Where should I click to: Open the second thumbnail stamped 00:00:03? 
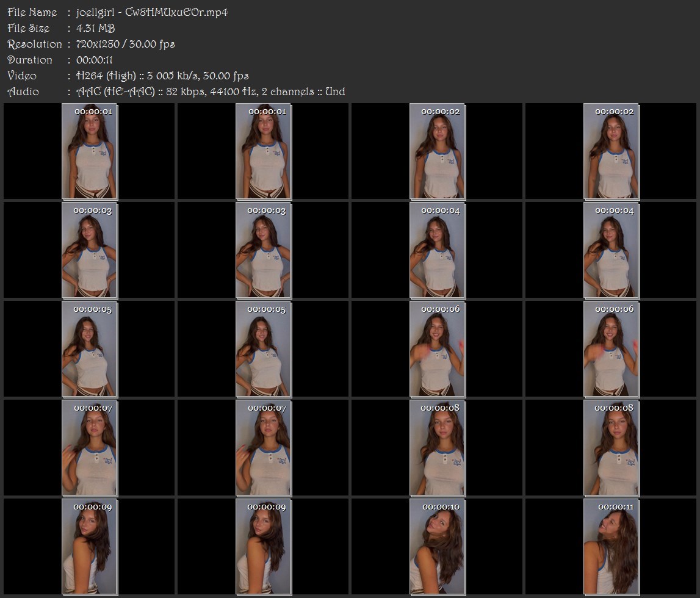tap(264, 250)
